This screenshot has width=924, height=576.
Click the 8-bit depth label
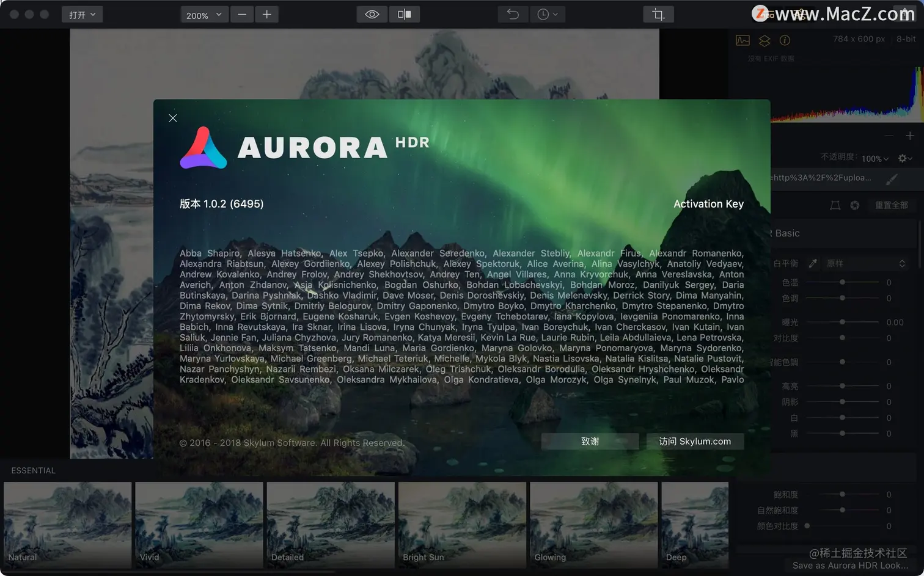pyautogui.click(x=906, y=39)
